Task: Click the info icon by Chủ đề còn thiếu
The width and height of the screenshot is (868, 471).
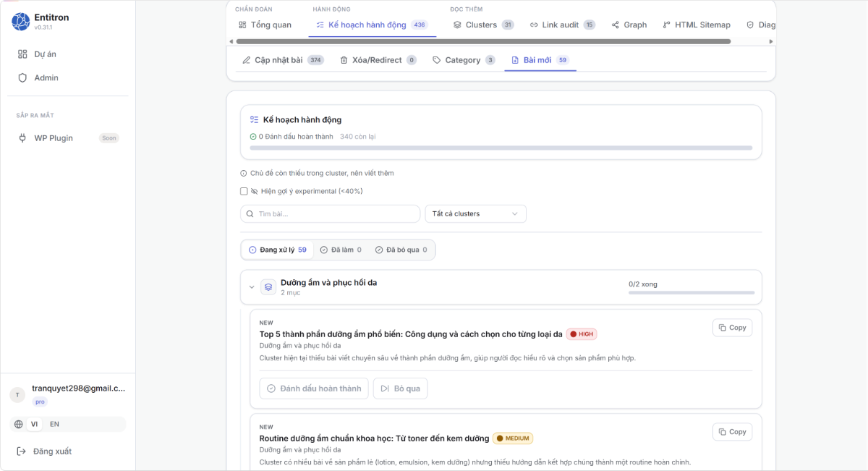Action: tap(244, 173)
